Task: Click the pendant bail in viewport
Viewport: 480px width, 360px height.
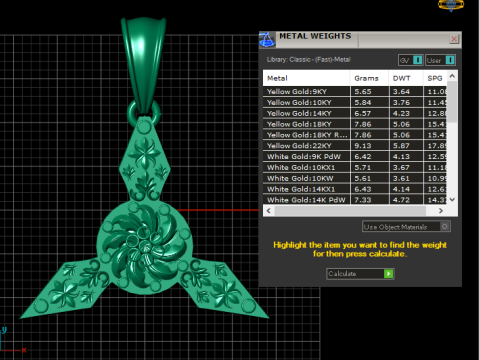Action: point(143,65)
